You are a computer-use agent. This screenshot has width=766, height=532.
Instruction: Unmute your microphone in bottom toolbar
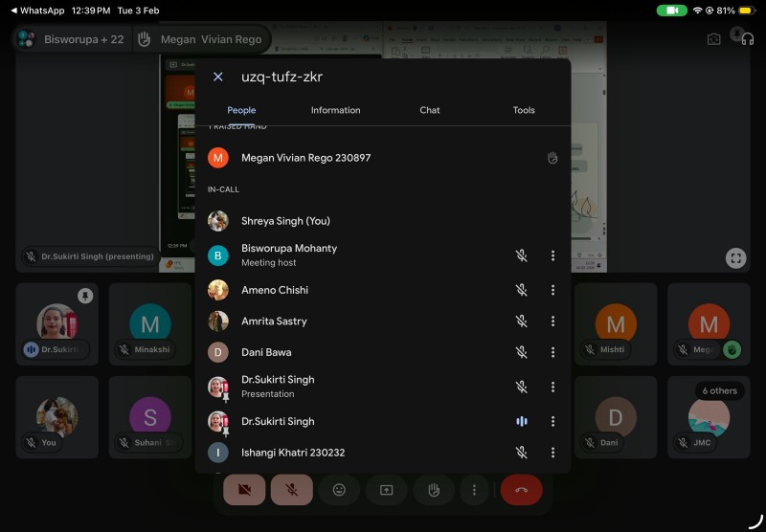292,490
